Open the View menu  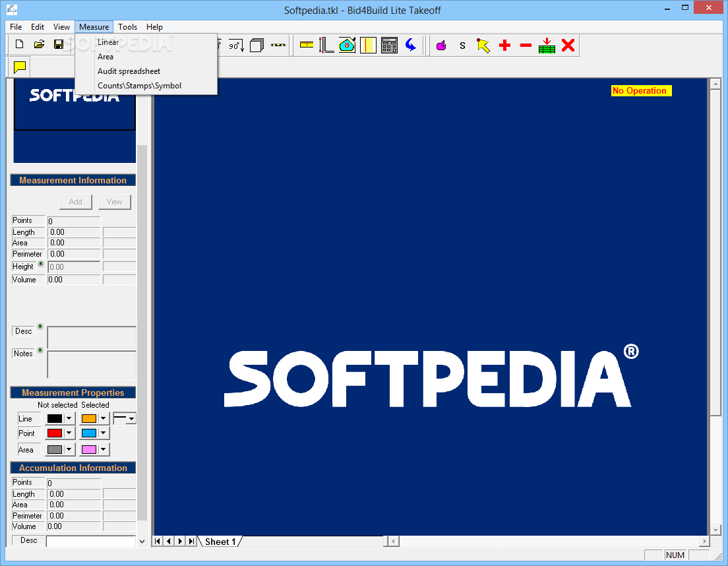[61, 27]
